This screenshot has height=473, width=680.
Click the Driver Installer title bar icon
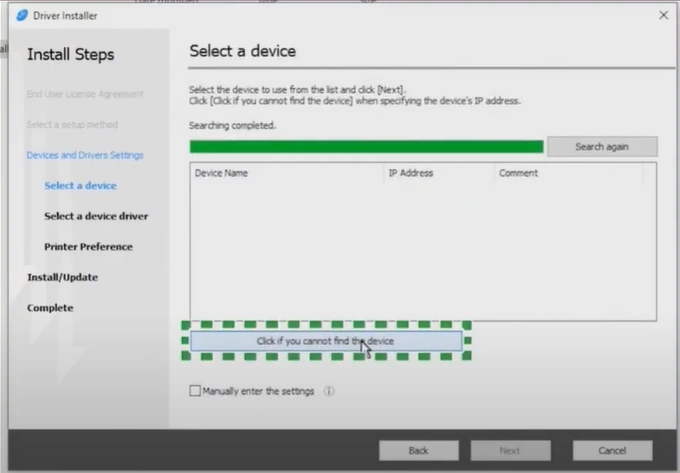pyautogui.click(x=23, y=15)
